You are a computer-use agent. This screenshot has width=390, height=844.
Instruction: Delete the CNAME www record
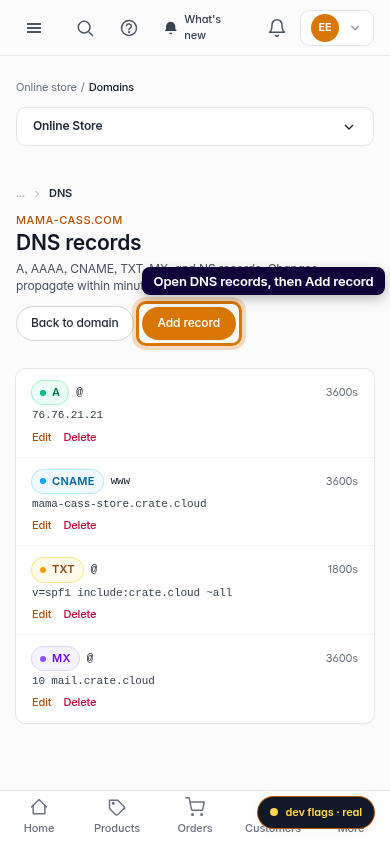[80, 525]
